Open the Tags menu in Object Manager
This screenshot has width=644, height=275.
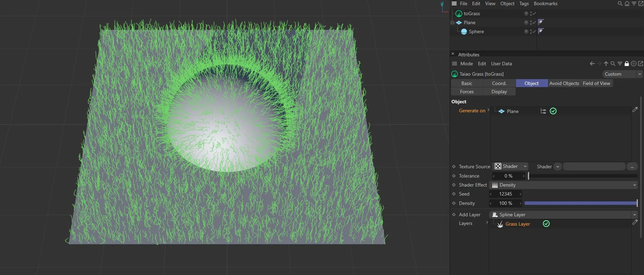click(x=524, y=3)
